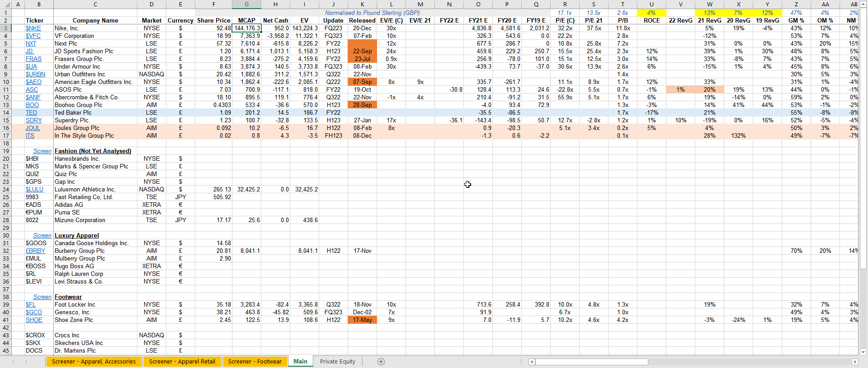
Task: Select the orange 22-Sep Released cell
Action: click(362, 51)
